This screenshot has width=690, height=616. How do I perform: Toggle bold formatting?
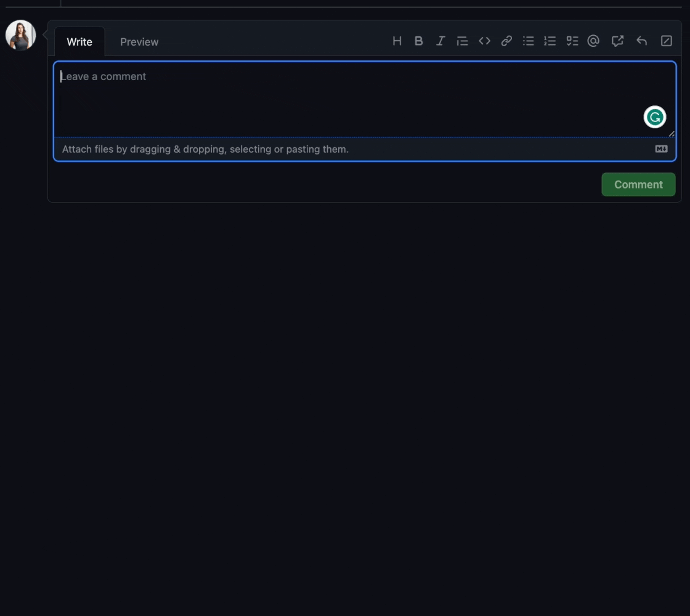pyautogui.click(x=419, y=41)
